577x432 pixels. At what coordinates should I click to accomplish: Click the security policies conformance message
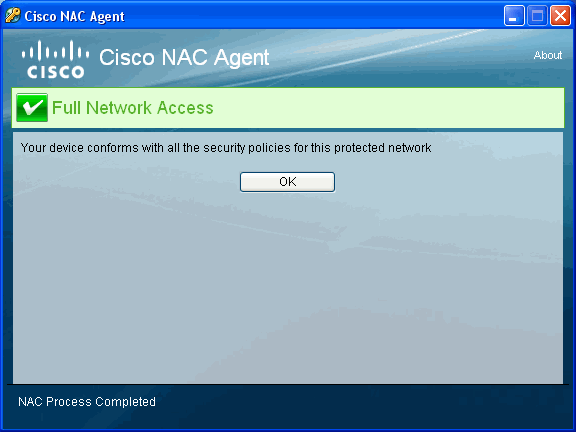226,148
